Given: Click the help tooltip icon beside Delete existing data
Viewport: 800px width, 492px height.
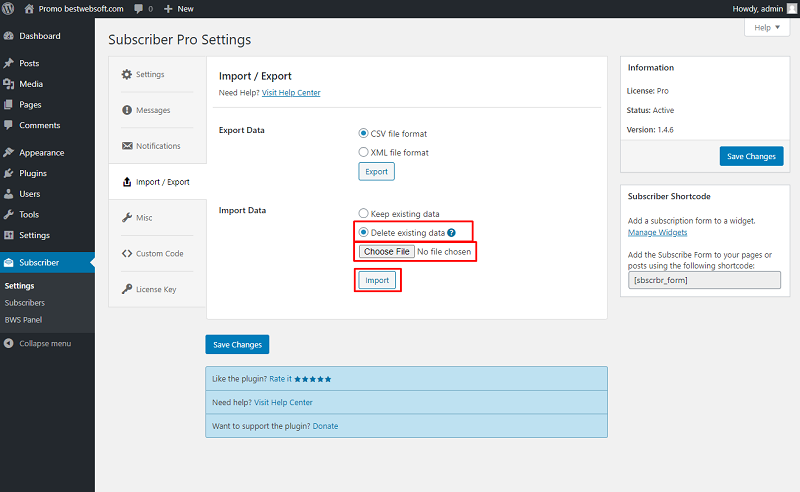Looking at the screenshot, I should click(x=452, y=233).
